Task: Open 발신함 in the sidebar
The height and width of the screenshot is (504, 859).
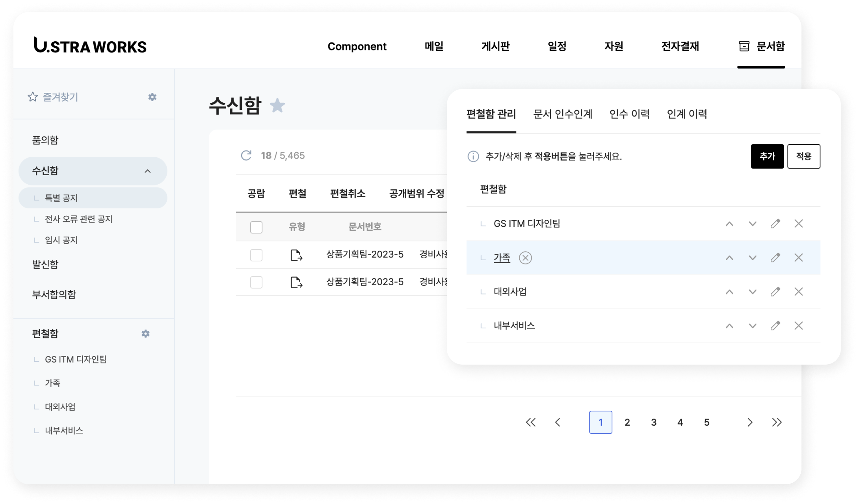Action: tap(45, 264)
